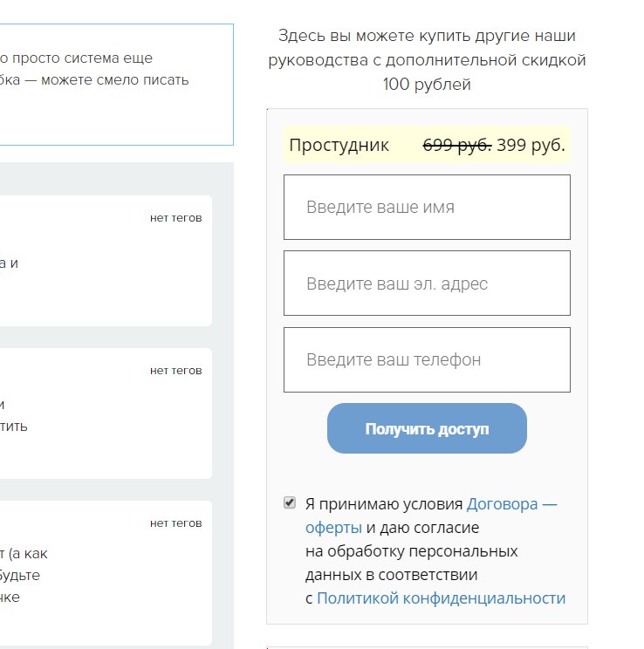644x649 pixels.
Task: Click 'нет тегов' label in the middle card
Action: [175, 371]
